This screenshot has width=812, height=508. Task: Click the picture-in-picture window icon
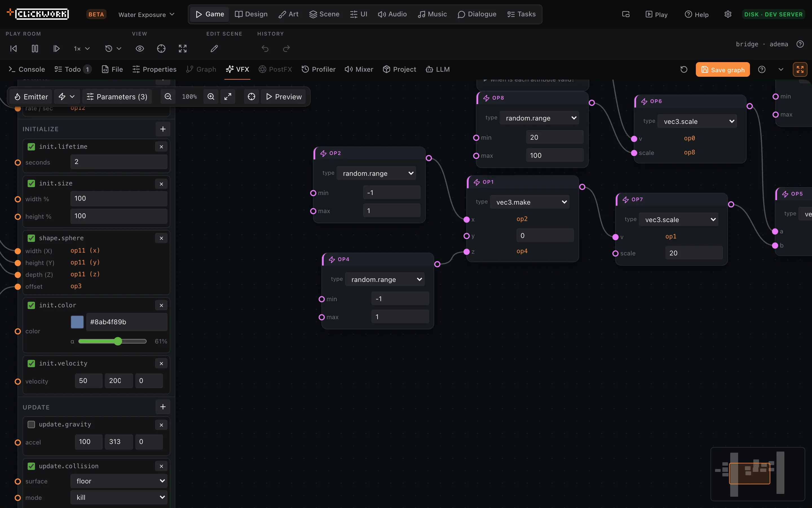pos(626,14)
